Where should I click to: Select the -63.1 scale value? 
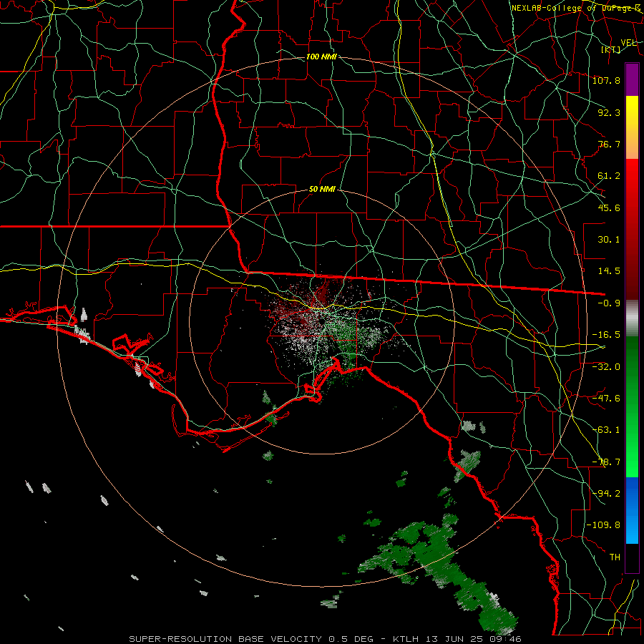[606, 430]
